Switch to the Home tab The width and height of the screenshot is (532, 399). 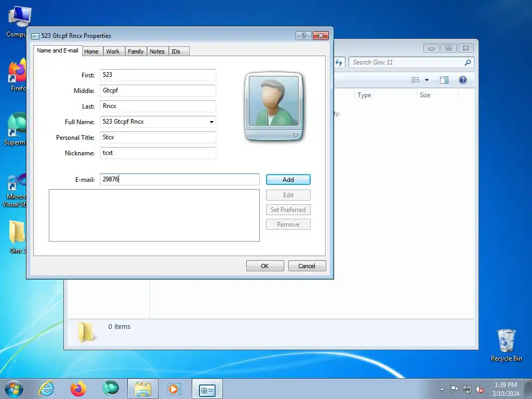91,51
